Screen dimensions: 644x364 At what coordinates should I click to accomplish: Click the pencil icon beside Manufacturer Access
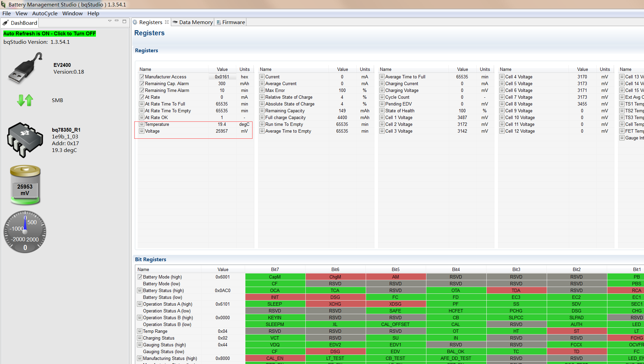(x=142, y=77)
